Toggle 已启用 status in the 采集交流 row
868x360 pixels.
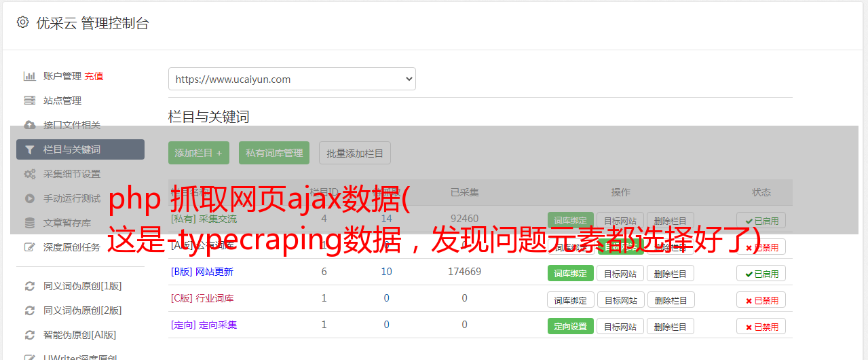click(761, 220)
